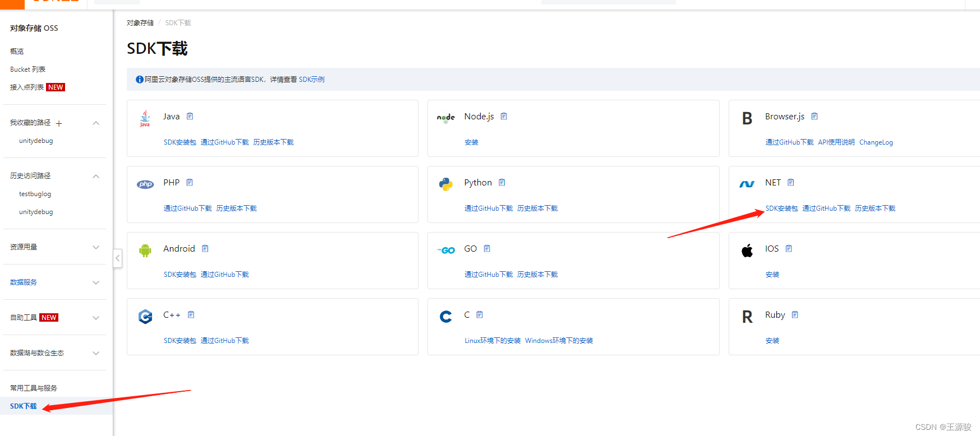980x436 pixels.
Task: Add a favorite path with plus icon
Action: click(x=59, y=123)
